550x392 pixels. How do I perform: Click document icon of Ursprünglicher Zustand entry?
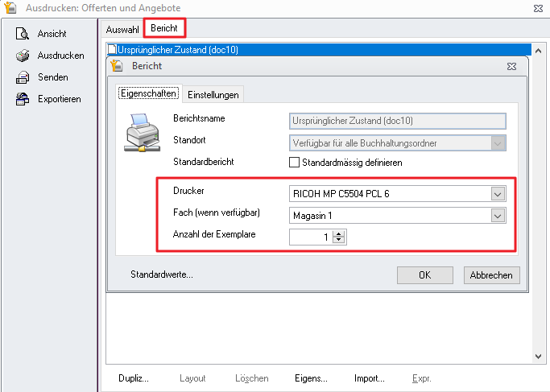coord(113,49)
